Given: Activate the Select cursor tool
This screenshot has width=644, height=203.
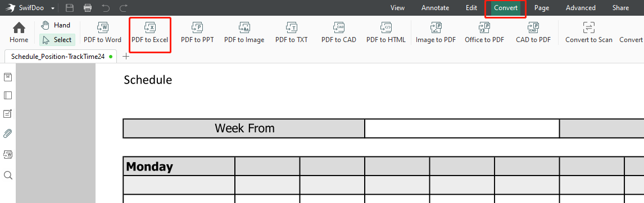Looking at the screenshot, I should point(57,40).
